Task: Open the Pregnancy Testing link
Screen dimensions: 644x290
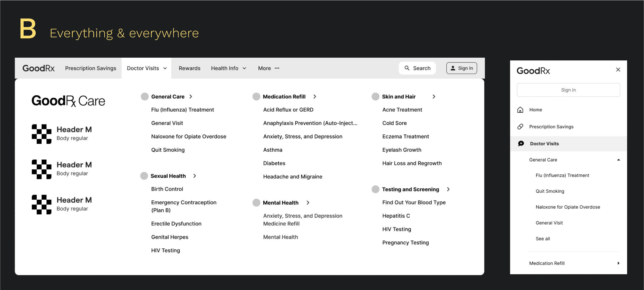Action: pyautogui.click(x=406, y=243)
